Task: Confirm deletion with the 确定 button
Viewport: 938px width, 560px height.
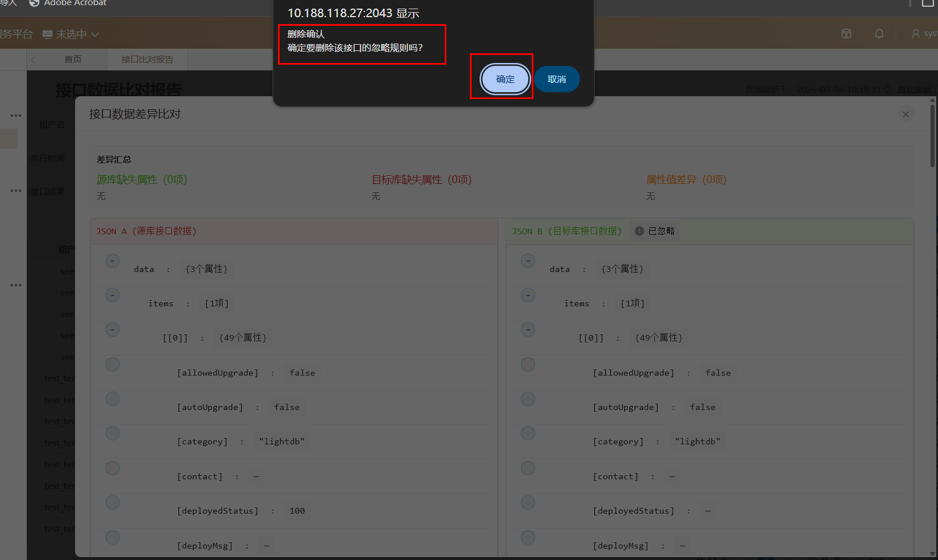Action: click(x=505, y=79)
